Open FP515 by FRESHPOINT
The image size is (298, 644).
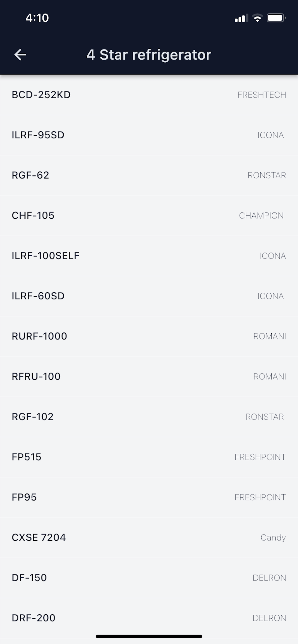149,457
